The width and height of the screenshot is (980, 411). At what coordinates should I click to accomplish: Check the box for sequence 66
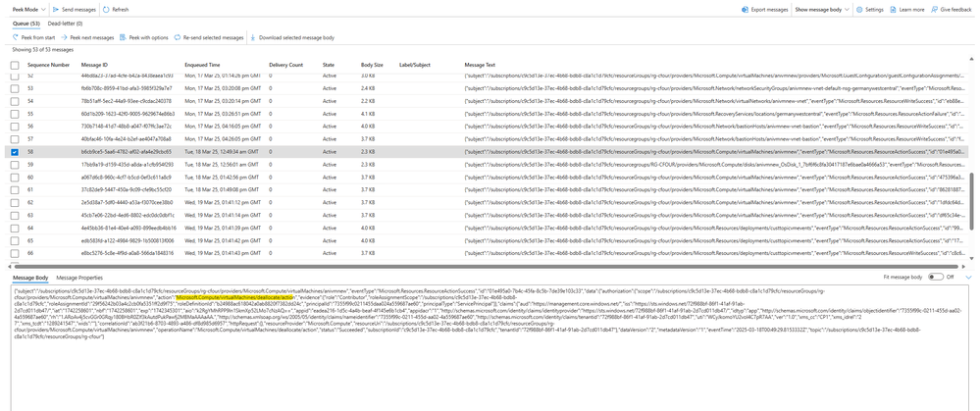pyautogui.click(x=15, y=253)
